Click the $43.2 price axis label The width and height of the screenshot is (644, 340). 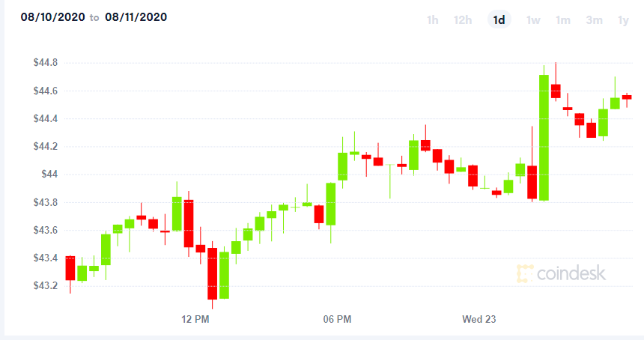click(46, 285)
